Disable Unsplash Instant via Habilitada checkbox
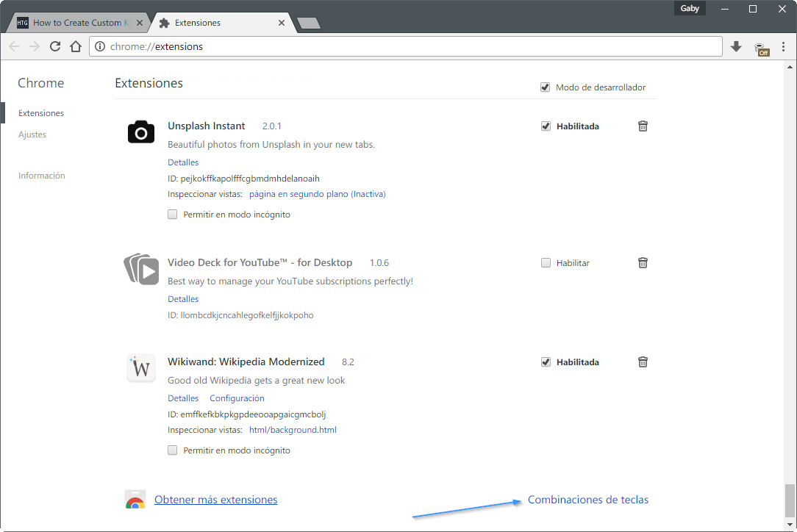797x532 pixels. (x=546, y=126)
